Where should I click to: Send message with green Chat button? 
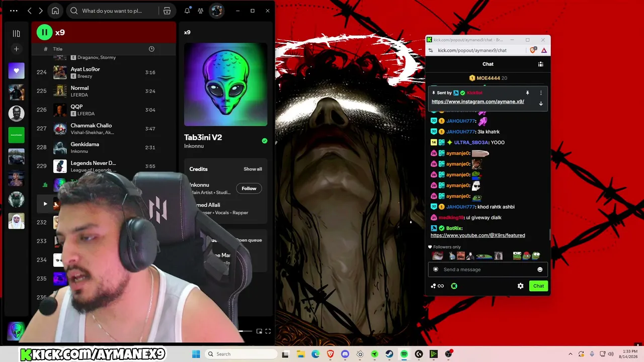[538, 286]
